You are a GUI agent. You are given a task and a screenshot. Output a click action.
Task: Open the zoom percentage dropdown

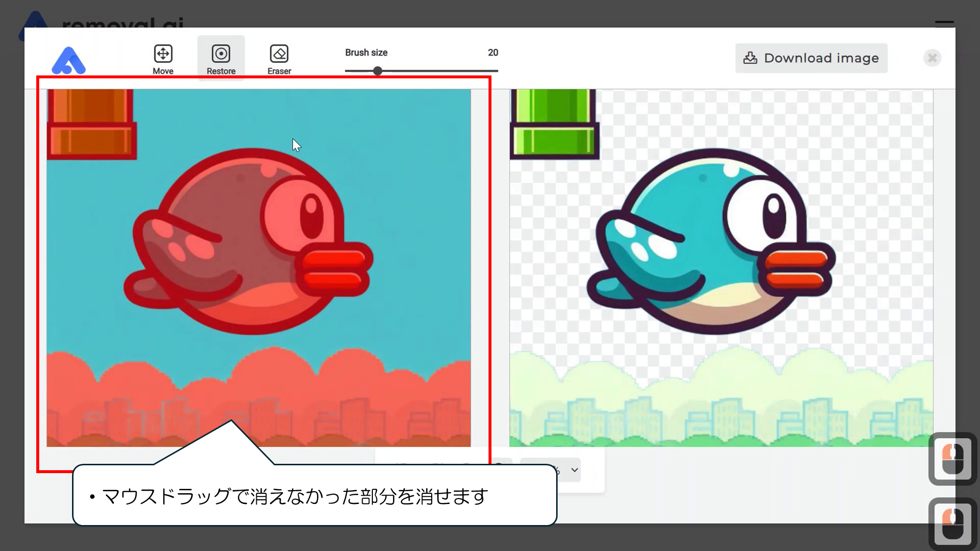point(574,470)
